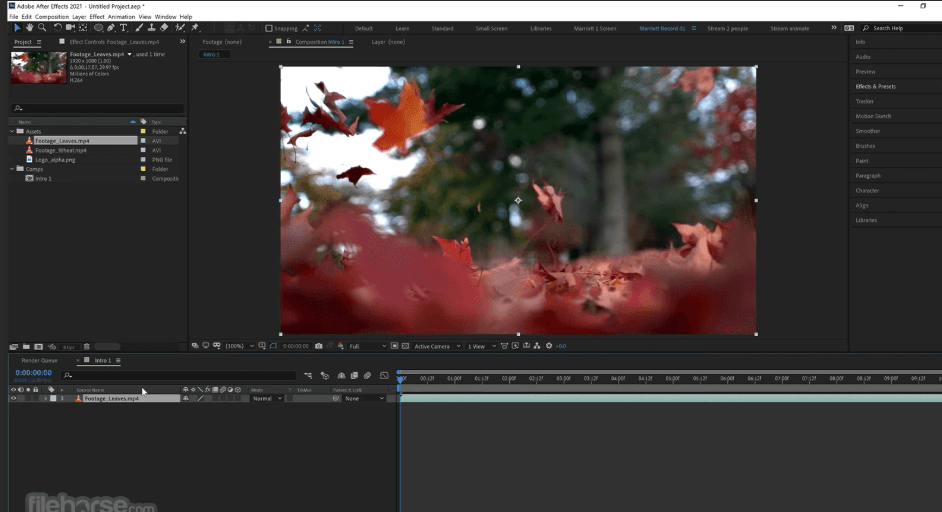Open the 1 View layout dropdown

(481, 346)
